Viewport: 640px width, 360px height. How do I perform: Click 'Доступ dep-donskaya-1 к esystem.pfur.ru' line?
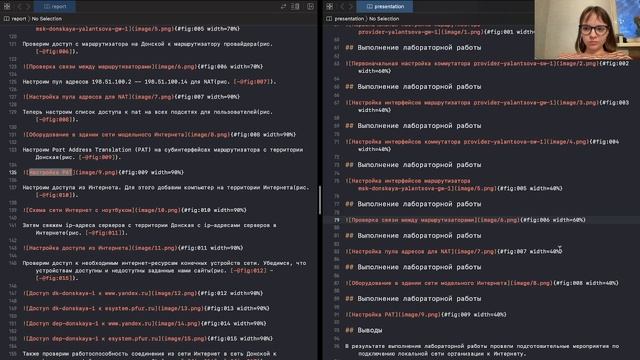pos(148,338)
